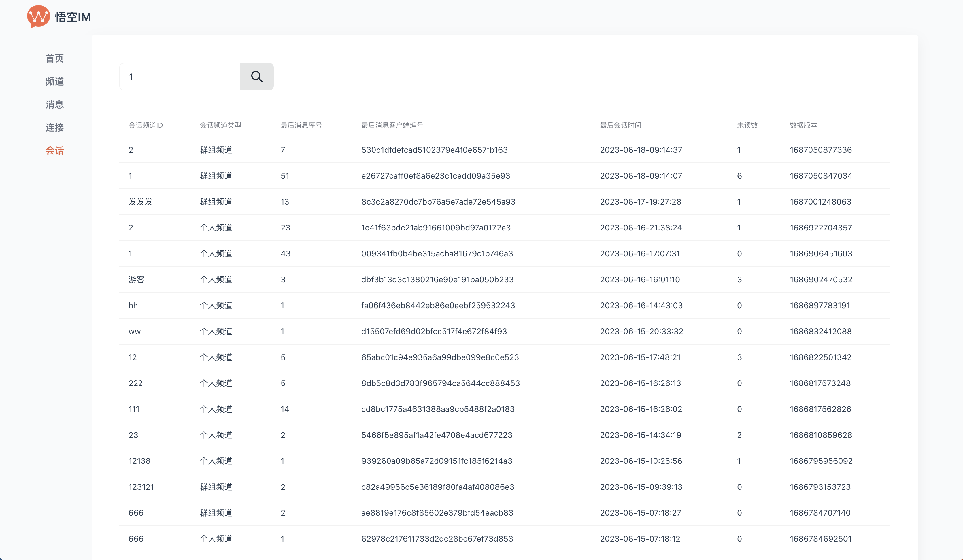Click the WuKongIM orange logo icon

[38, 16]
